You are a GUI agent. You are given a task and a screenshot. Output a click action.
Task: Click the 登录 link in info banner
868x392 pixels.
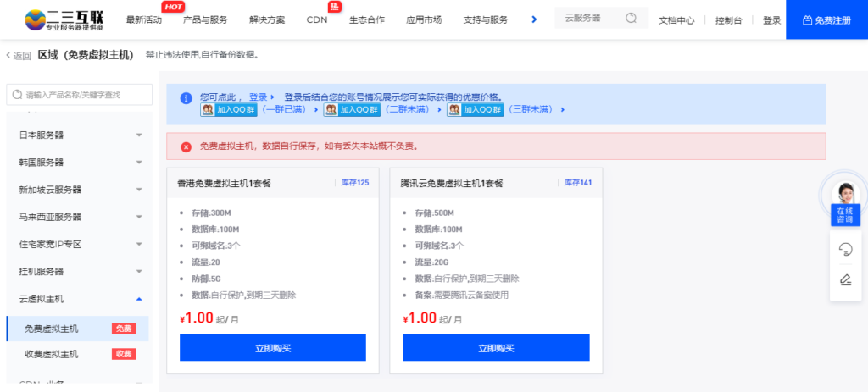coord(258,97)
